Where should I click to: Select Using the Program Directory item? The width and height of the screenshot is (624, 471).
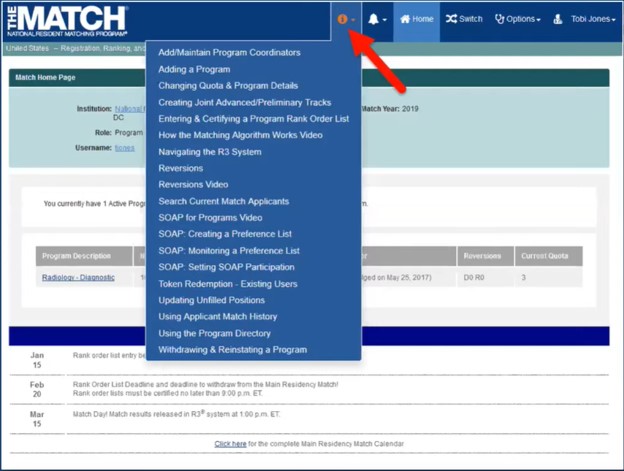coord(214,333)
